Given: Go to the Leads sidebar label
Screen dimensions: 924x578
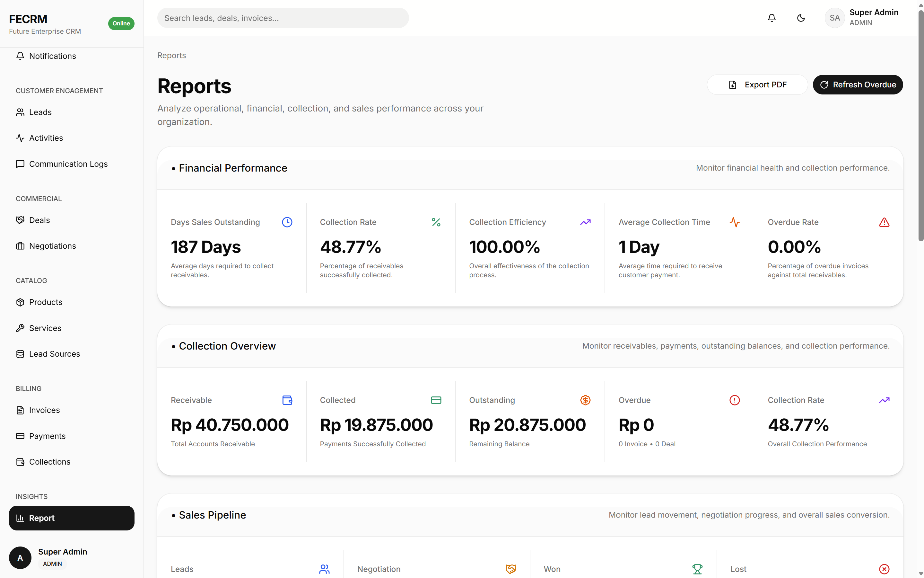Looking at the screenshot, I should pos(40,112).
